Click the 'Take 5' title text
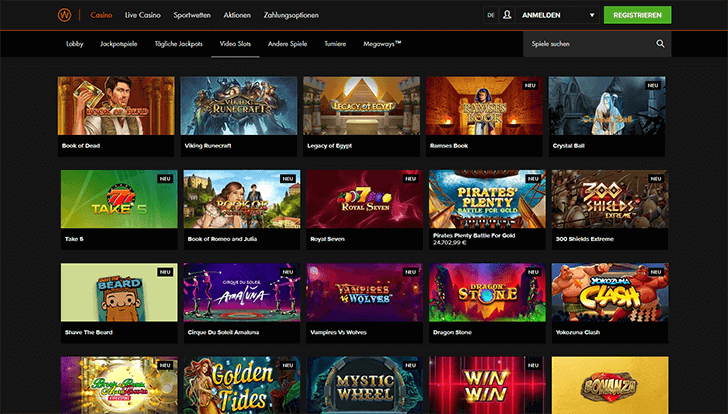 pos(74,239)
